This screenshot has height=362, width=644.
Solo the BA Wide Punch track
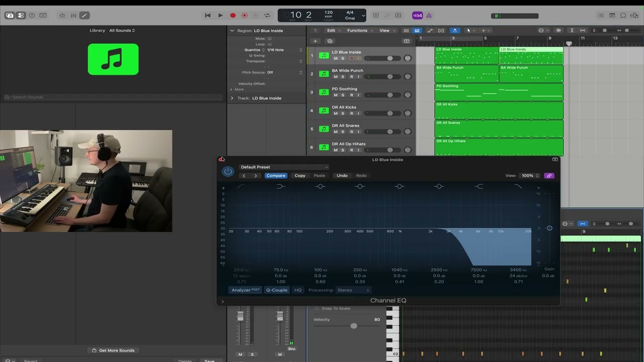pyautogui.click(x=343, y=77)
